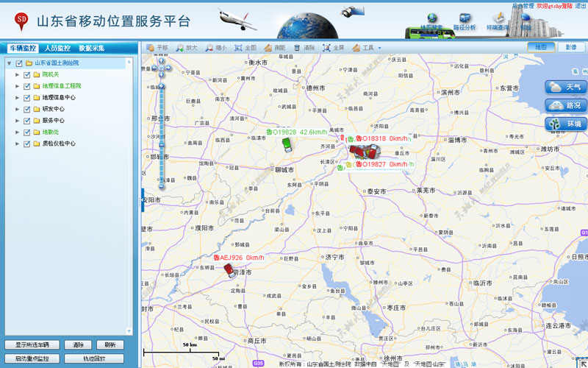This screenshot has height=368, width=588.
Task: Collapse 山东省国土测绘院 tree node
Action: click(10, 63)
